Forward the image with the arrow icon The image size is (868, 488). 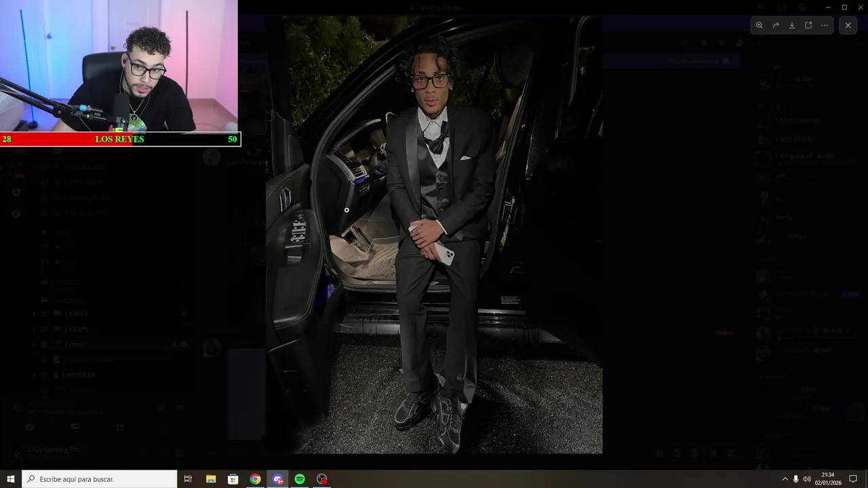tap(776, 25)
